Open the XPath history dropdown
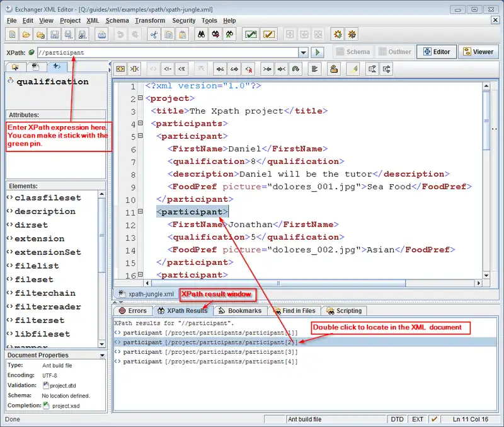Screen dimensions: 504x427 coord(304,52)
